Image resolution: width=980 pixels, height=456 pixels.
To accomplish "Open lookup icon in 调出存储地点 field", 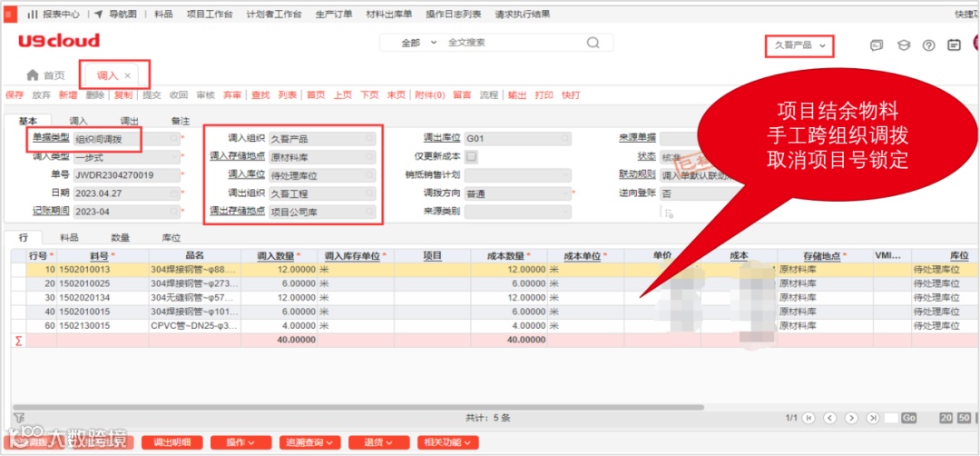I will click(x=370, y=212).
